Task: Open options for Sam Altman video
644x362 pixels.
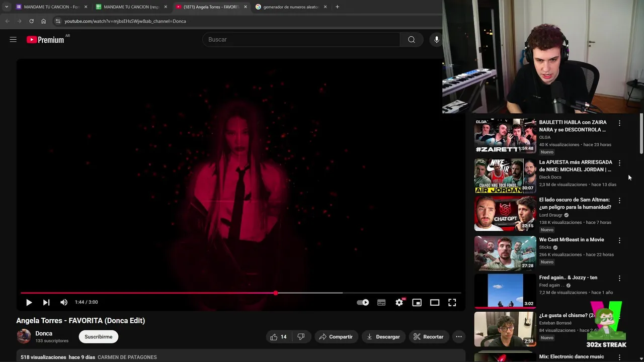Action: coord(619,200)
